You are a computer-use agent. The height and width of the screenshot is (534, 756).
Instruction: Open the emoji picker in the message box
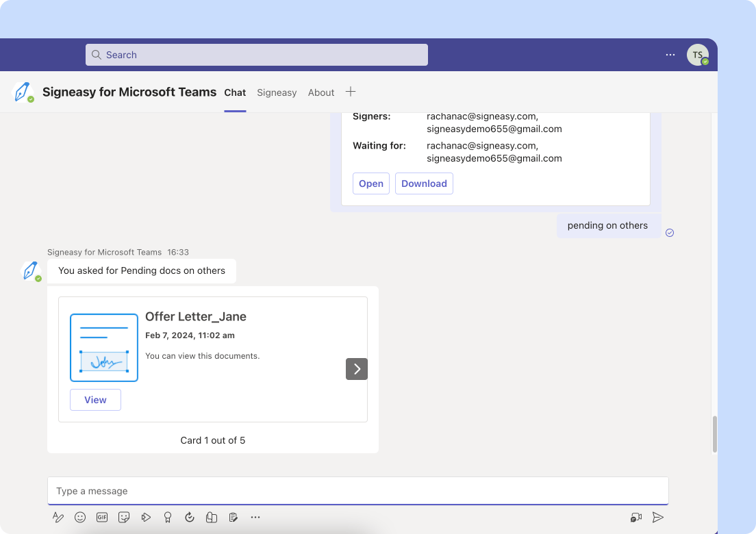pyautogui.click(x=80, y=517)
